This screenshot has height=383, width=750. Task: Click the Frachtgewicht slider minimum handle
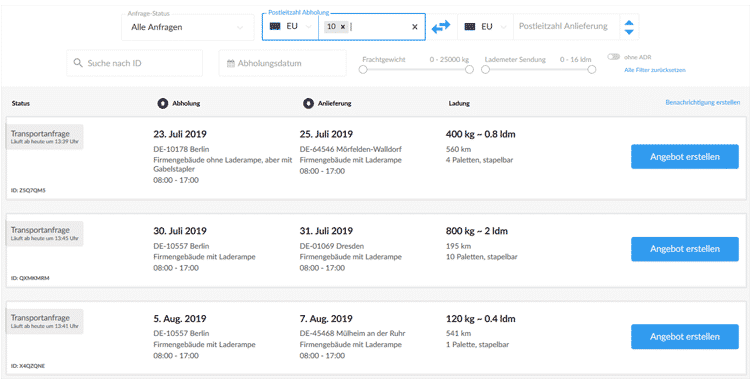click(363, 70)
